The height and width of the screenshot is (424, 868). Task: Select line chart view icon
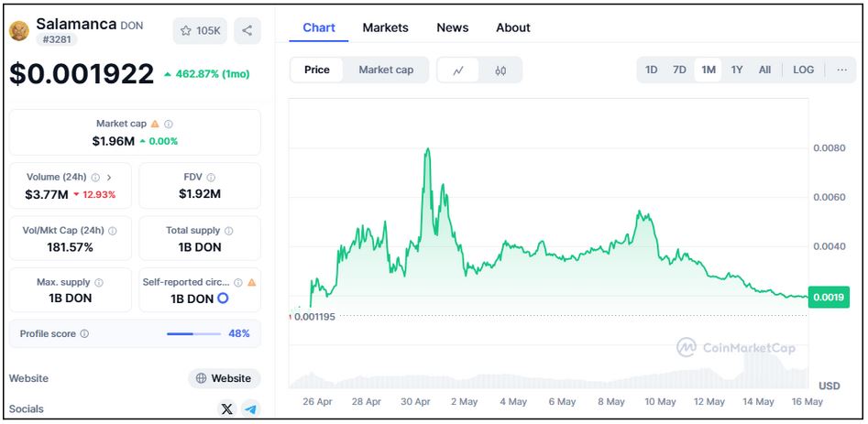click(457, 71)
